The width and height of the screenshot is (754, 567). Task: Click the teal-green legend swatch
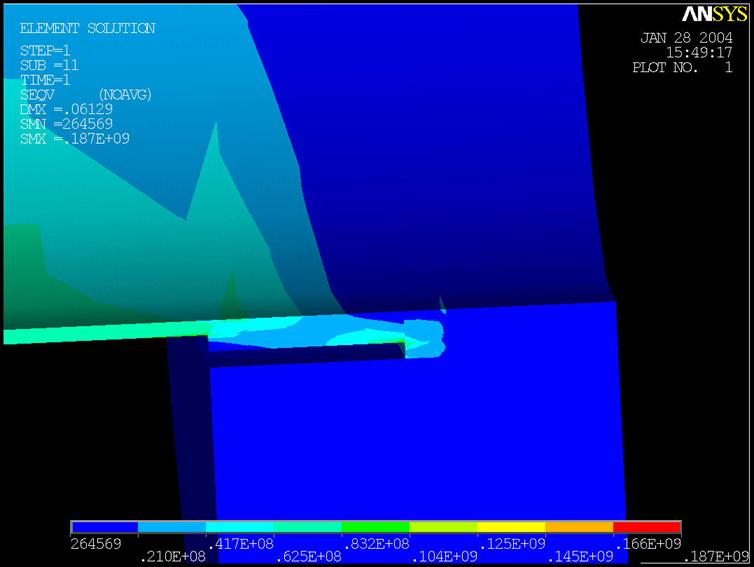[308, 527]
